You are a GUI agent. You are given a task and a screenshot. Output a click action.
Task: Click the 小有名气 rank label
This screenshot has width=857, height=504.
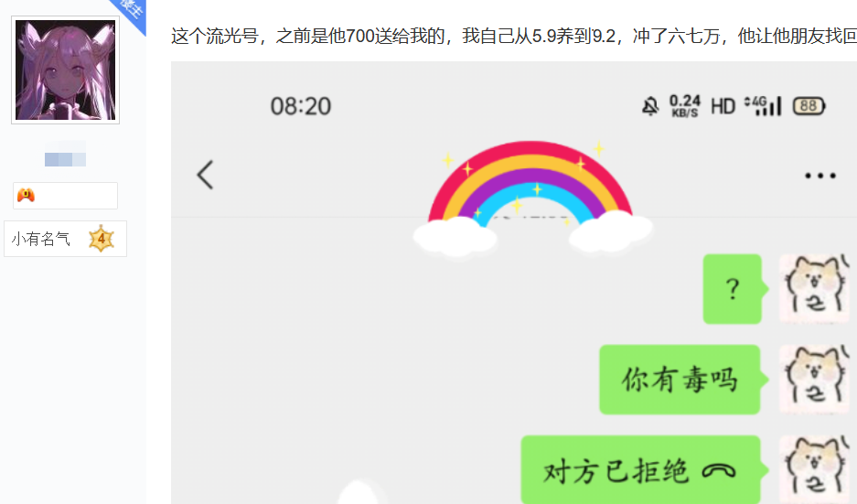pyautogui.click(x=41, y=239)
